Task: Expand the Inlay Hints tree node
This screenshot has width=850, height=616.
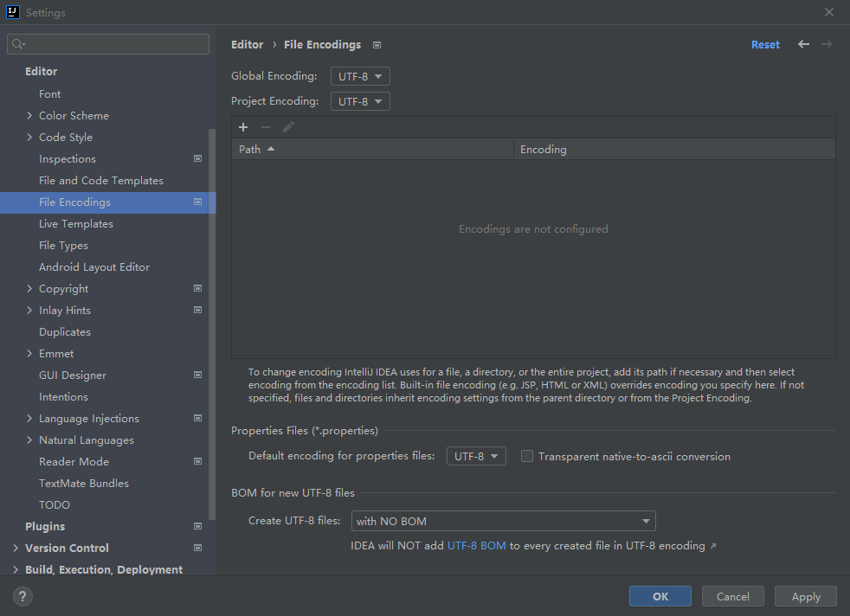Action: pyautogui.click(x=29, y=311)
